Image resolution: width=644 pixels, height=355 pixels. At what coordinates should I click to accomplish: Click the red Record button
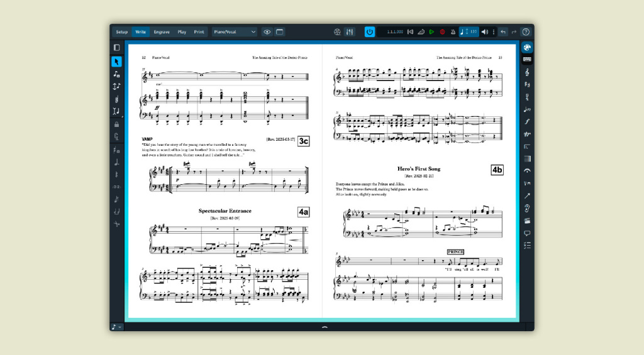(x=442, y=31)
